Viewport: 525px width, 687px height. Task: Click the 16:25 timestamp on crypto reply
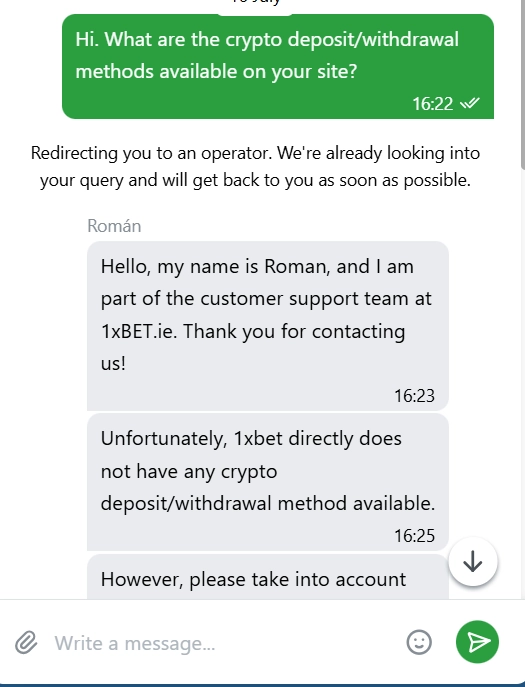(414, 535)
